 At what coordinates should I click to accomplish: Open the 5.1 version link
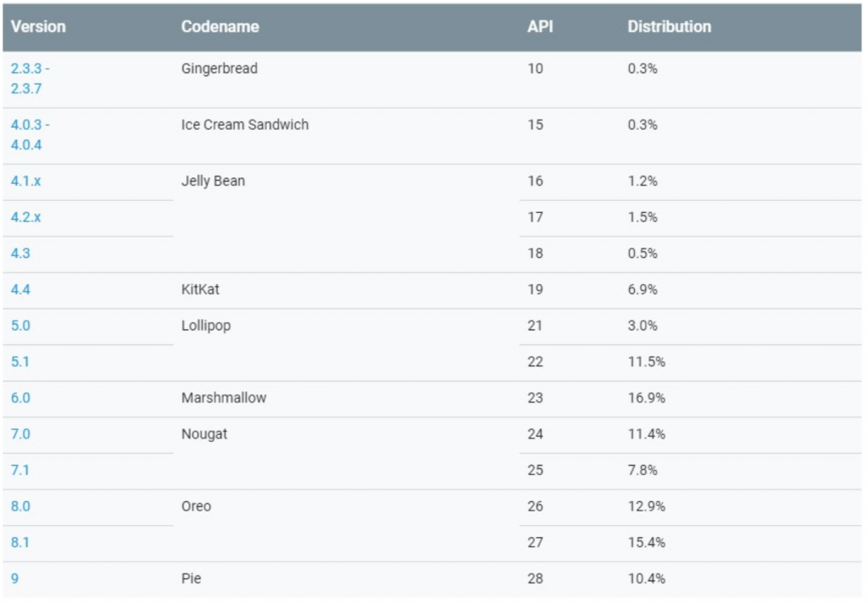point(20,361)
